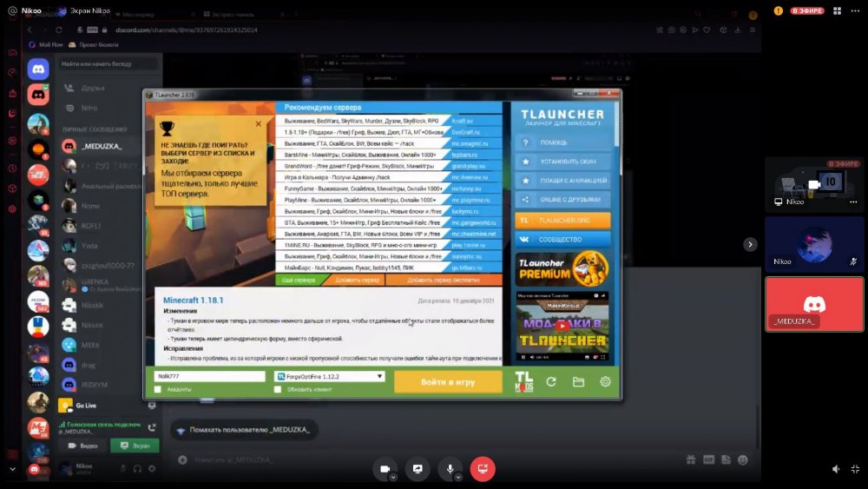The width and height of the screenshot is (868, 489).
Task: Select Nikoo's participant tile with avatar
Action: tap(814, 244)
